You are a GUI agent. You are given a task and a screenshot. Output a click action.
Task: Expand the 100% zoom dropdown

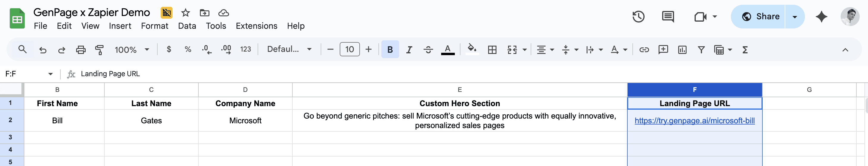pyautogui.click(x=131, y=50)
